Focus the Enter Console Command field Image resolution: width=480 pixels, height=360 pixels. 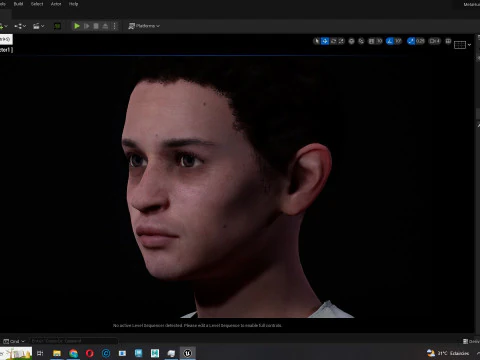73,341
